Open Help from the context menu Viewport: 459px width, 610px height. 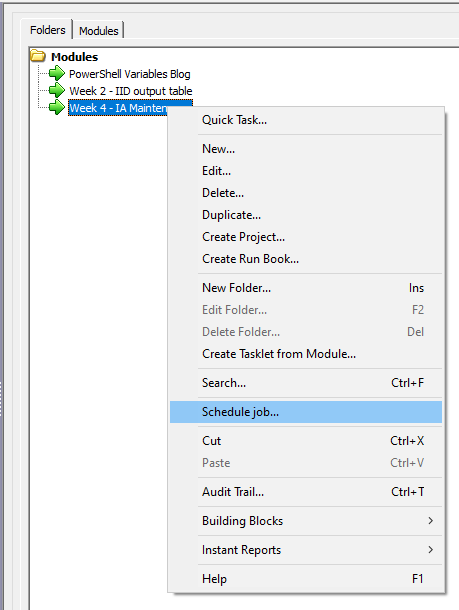click(x=306, y=578)
